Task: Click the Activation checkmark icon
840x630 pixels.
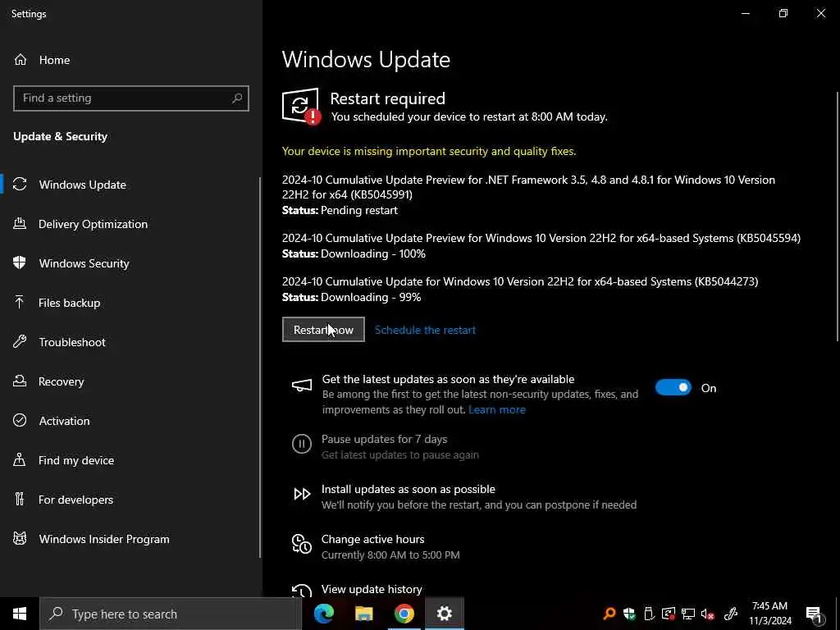Action: (x=20, y=421)
